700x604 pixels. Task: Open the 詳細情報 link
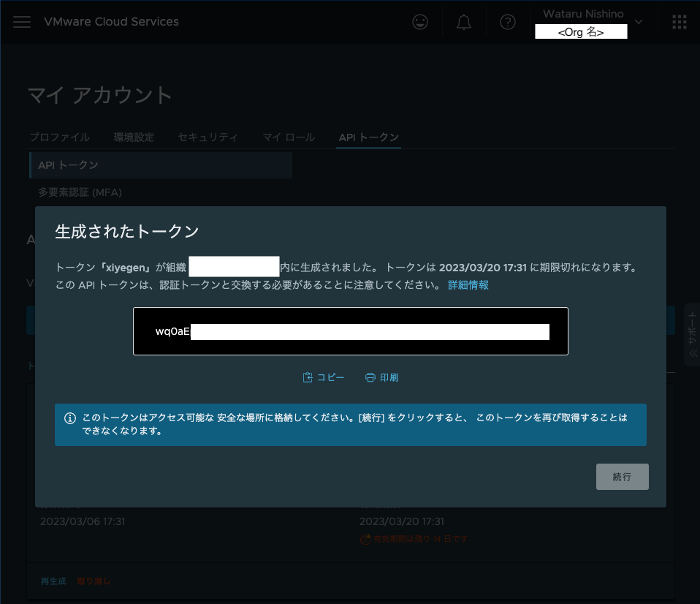pos(468,284)
